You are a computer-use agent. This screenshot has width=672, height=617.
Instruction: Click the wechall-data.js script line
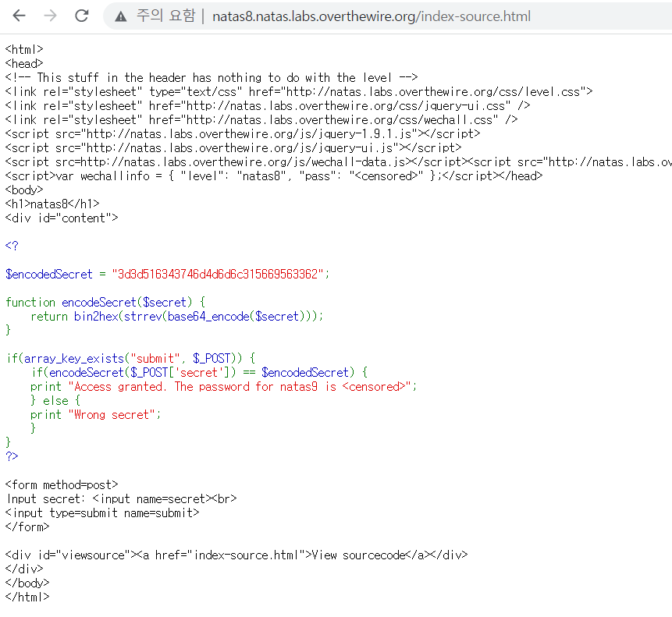click(339, 162)
